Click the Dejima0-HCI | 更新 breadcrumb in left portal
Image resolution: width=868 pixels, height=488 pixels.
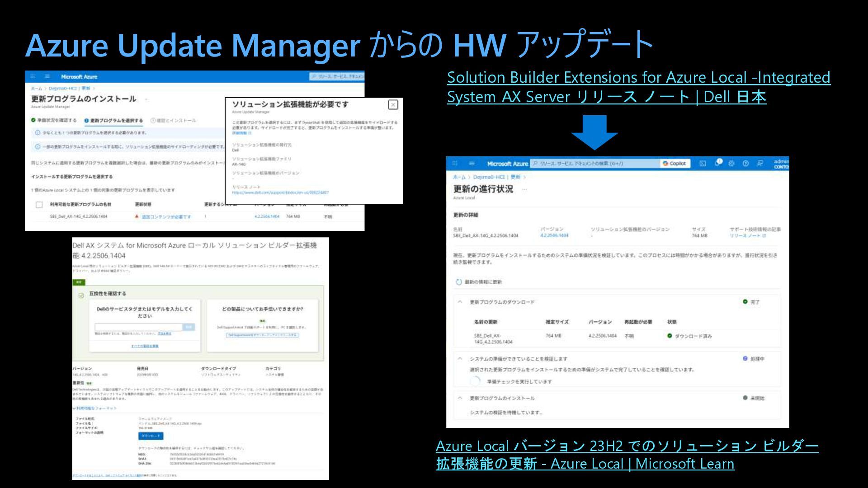coord(70,88)
